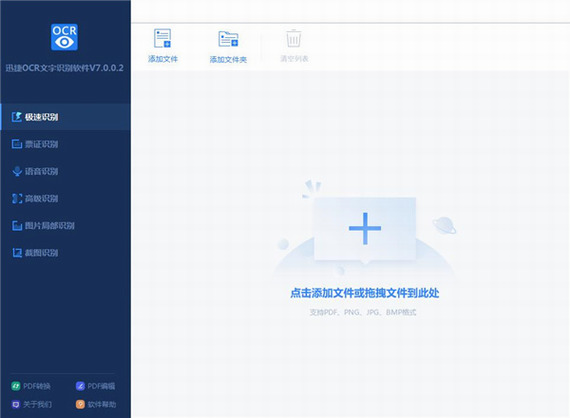Open the PDF转换 link
The width and height of the screenshot is (570, 418).
(31, 386)
